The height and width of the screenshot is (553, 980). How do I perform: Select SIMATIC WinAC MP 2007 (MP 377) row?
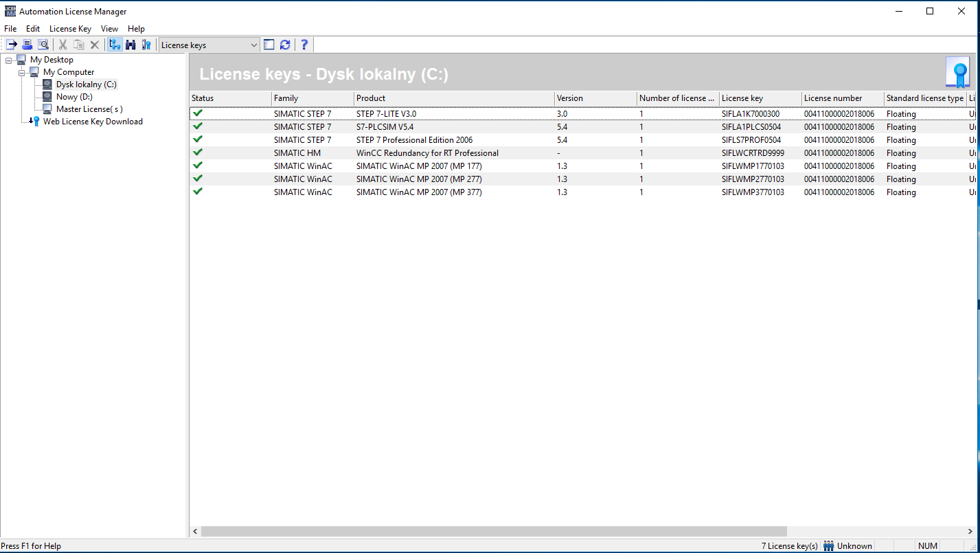582,192
